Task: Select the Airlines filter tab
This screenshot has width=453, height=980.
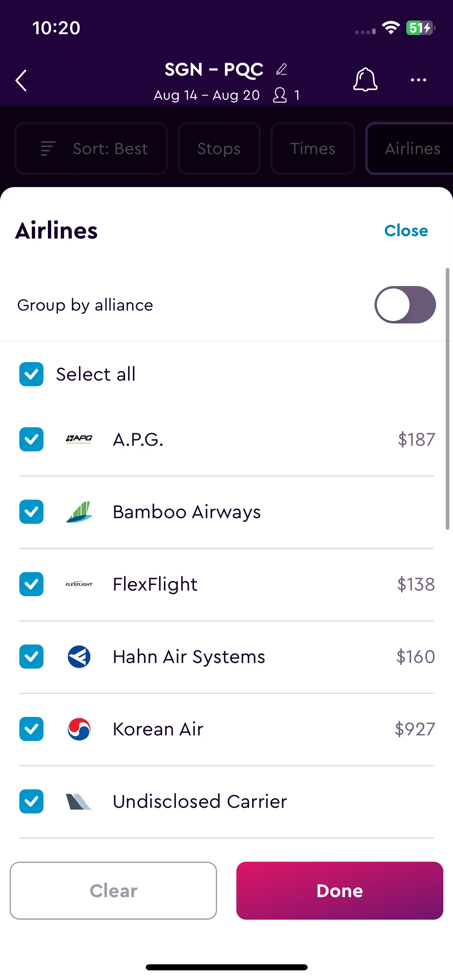Action: click(410, 148)
